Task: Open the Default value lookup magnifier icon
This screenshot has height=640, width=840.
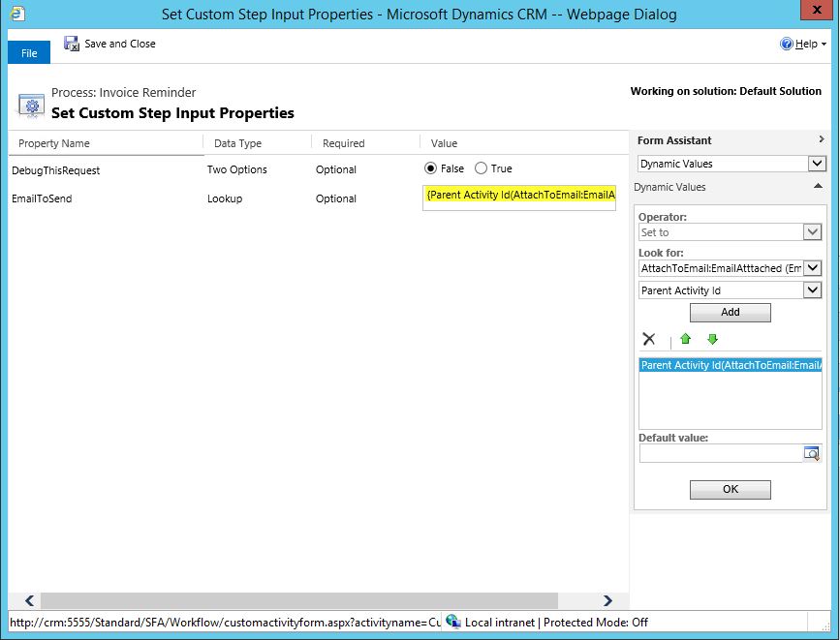Action: [x=812, y=453]
